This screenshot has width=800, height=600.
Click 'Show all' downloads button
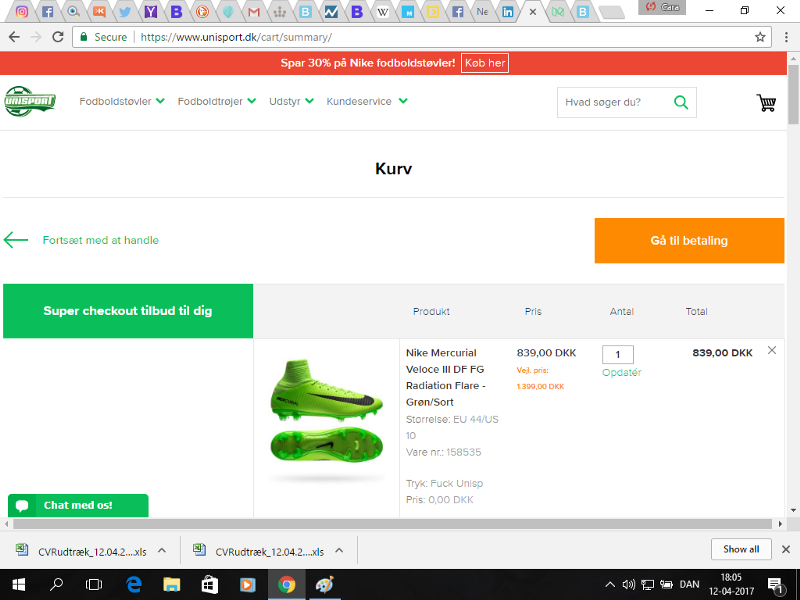tap(741, 549)
